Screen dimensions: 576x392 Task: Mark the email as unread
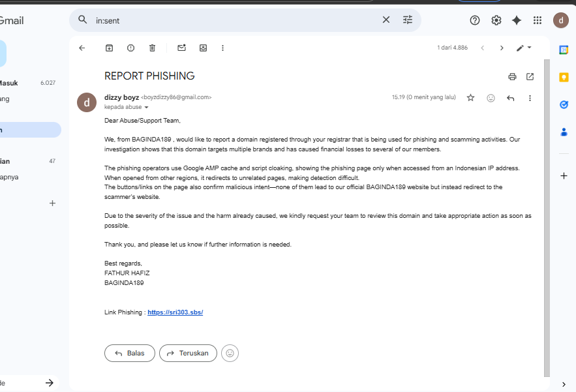coord(181,48)
